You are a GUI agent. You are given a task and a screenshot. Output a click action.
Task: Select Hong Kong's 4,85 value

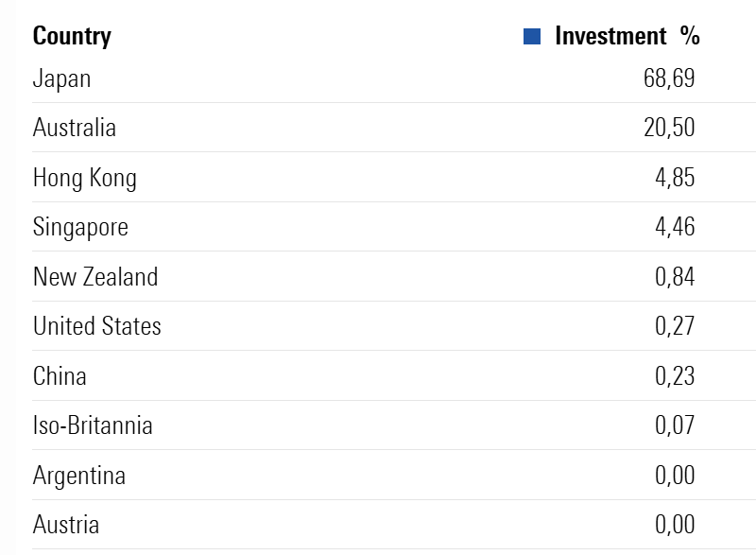point(675,178)
